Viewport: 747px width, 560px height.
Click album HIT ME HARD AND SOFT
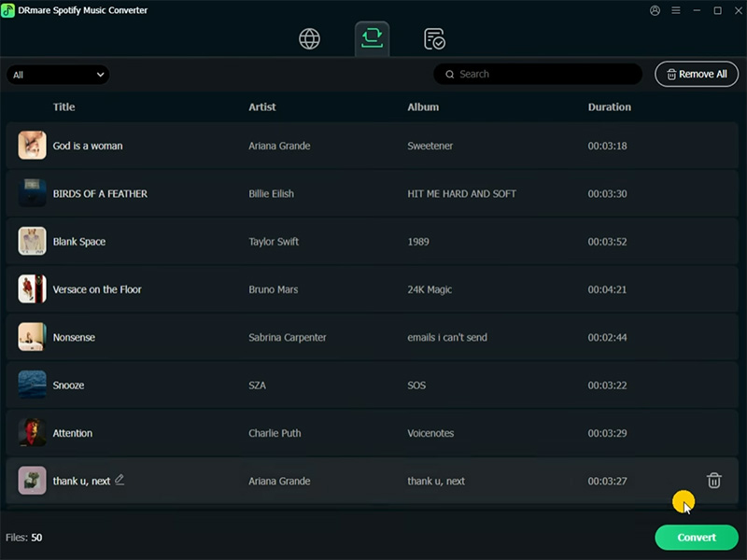tap(461, 194)
